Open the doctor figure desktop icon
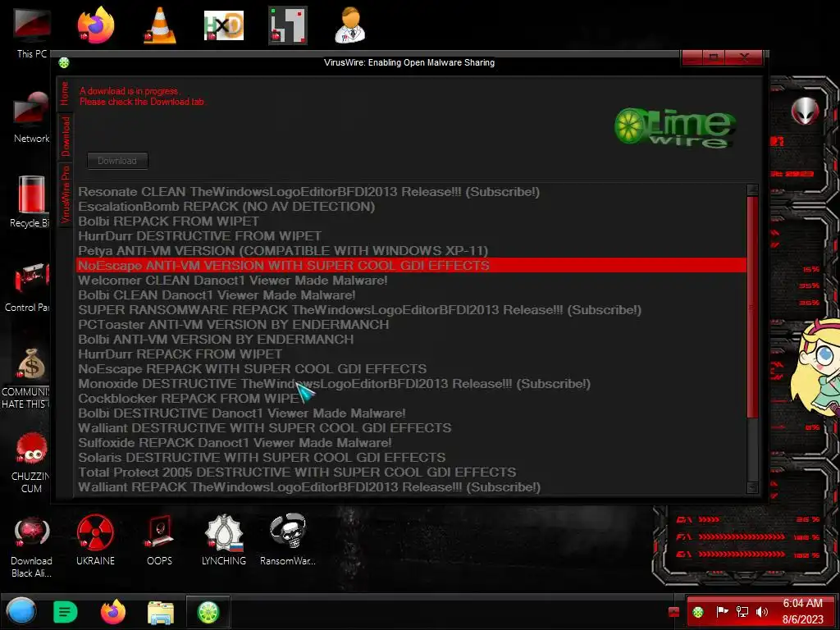This screenshot has height=630, width=840. 350,25
